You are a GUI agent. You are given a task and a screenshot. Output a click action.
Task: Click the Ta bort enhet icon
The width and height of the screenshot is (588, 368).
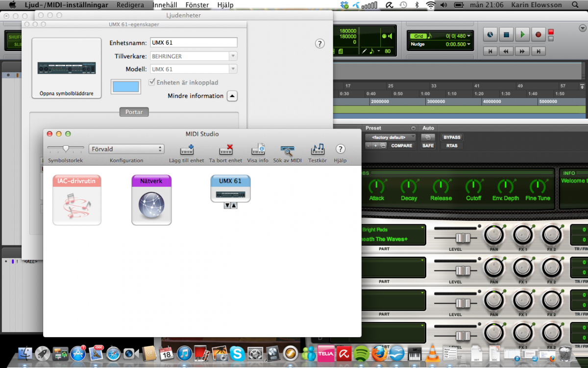pyautogui.click(x=226, y=150)
